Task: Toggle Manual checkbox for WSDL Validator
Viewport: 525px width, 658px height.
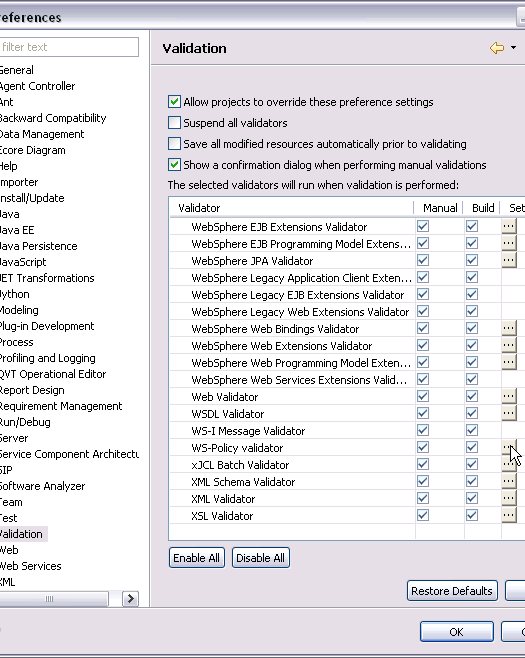Action: click(x=423, y=413)
